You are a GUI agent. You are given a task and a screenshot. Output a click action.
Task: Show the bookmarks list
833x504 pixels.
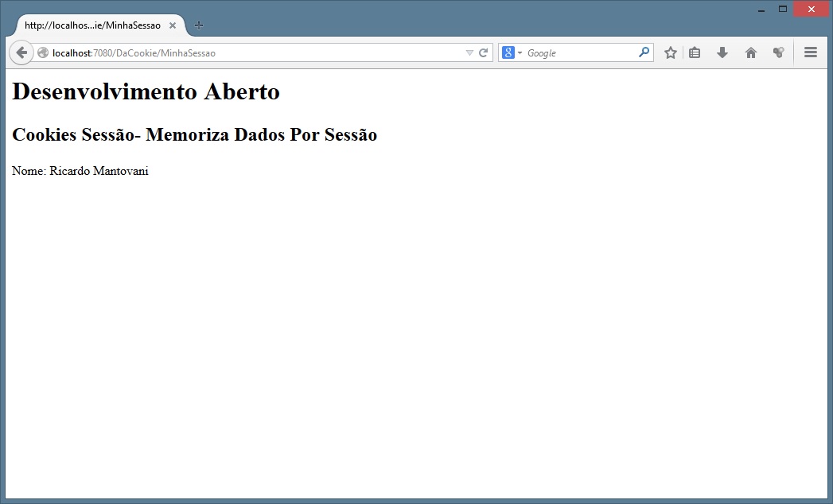tap(695, 53)
